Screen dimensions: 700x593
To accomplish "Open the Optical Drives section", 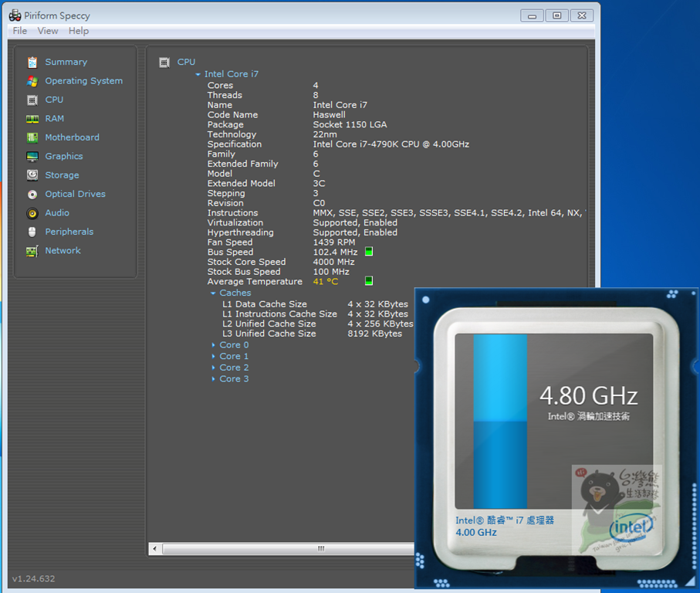I will click(x=76, y=194).
